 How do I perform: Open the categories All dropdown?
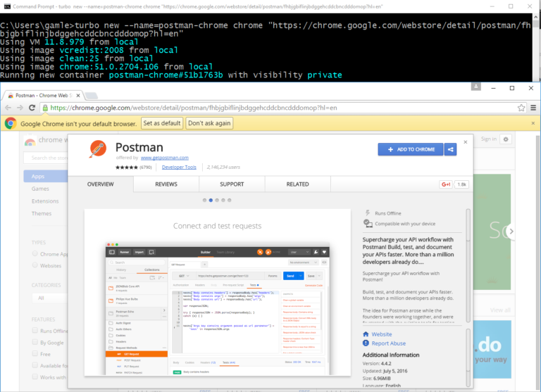tap(50, 298)
